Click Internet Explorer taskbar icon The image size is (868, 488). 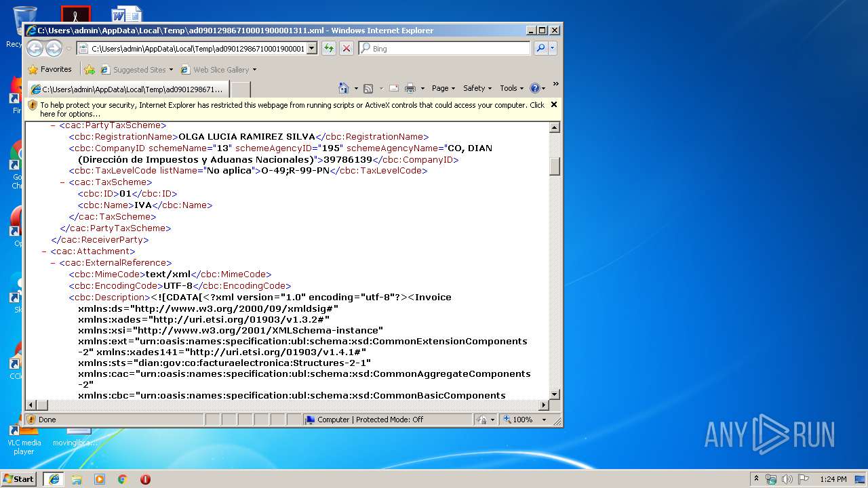[x=54, y=479]
